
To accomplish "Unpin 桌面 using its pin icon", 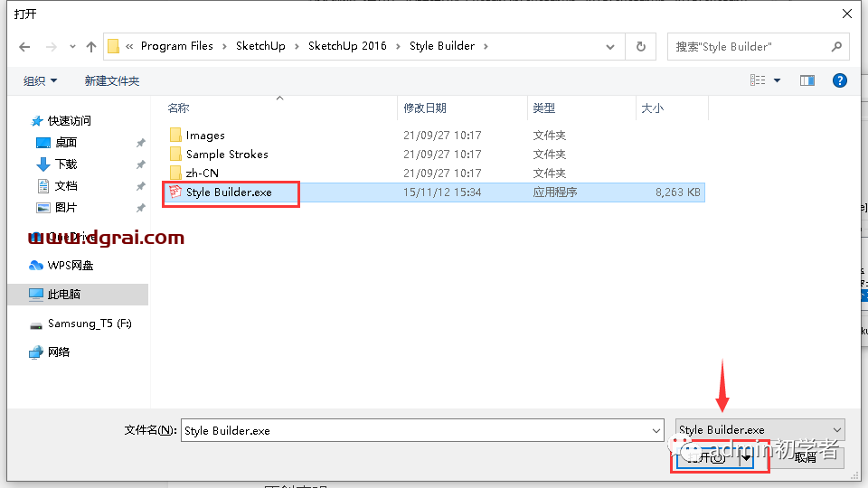I will pos(141,143).
